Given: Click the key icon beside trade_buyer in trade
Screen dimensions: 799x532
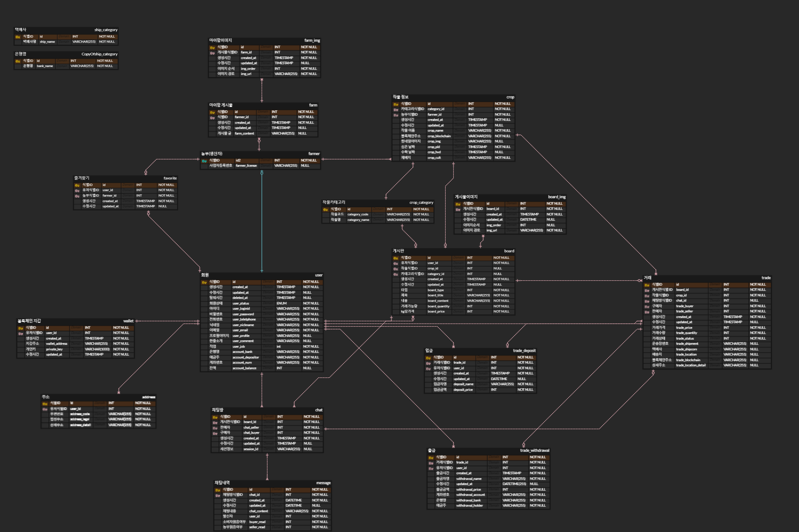Looking at the screenshot, I should 646,306.
